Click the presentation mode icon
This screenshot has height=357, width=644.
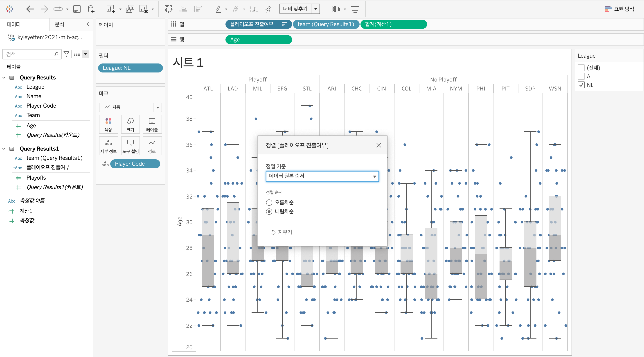tap(355, 9)
